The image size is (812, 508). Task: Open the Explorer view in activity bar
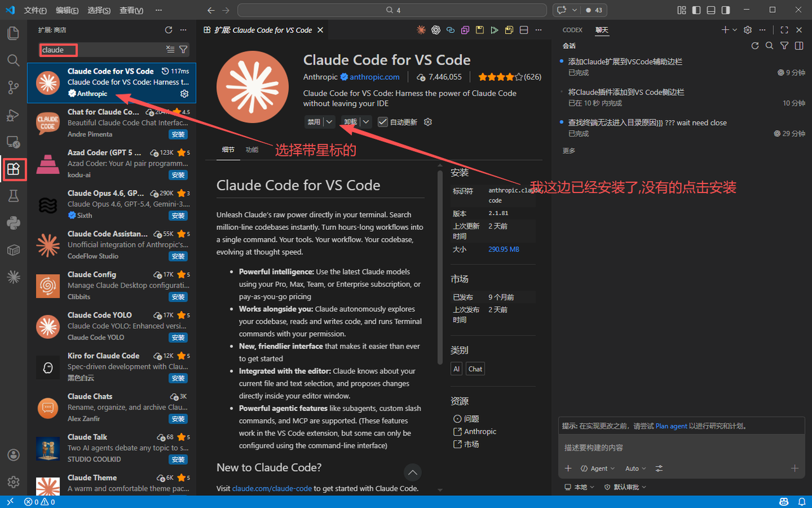[13, 34]
